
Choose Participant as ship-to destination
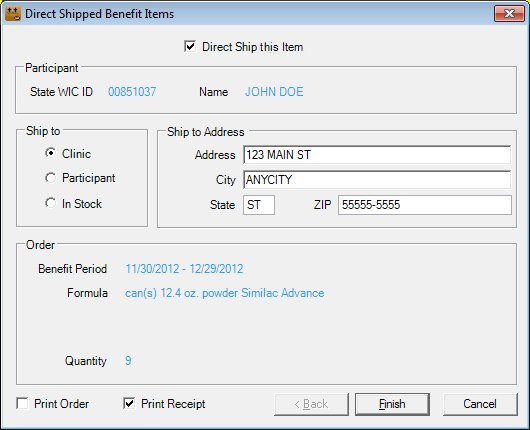(50, 177)
